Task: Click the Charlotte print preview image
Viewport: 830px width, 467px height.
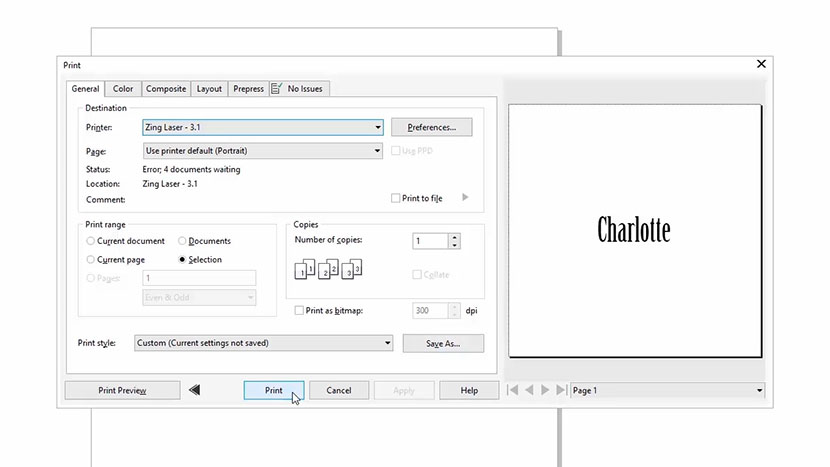Action: click(634, 229)
